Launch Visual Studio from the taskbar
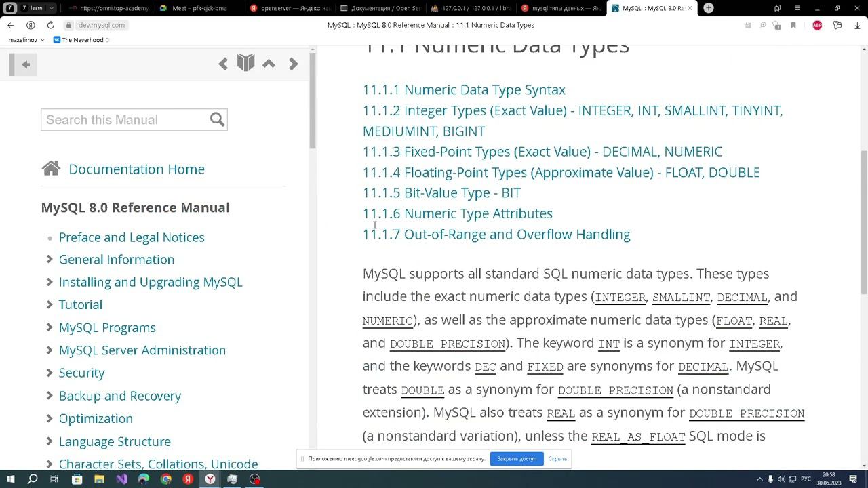868x488 pixels. click(x=121, y=479)
